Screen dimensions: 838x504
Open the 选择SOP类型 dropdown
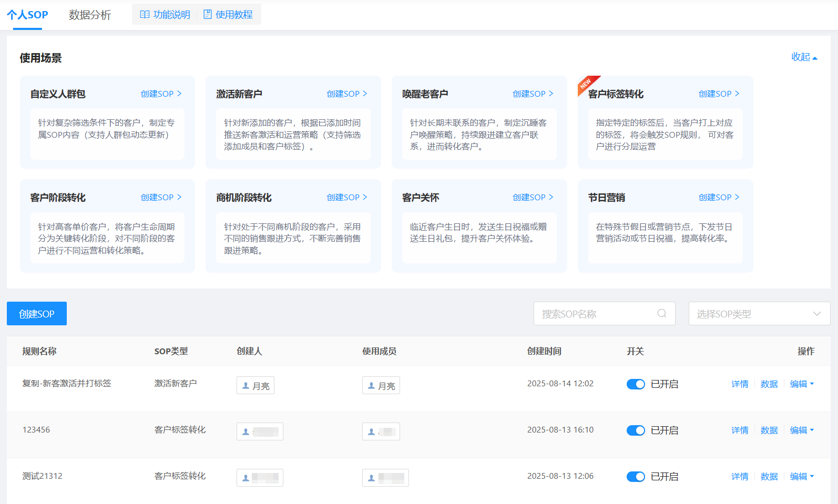pos(759,314)
